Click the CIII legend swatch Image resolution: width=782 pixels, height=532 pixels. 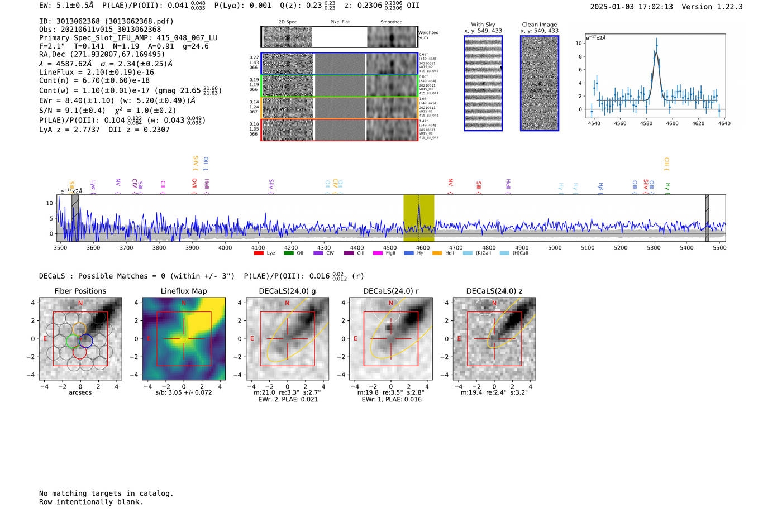click(x=349, y=253)
